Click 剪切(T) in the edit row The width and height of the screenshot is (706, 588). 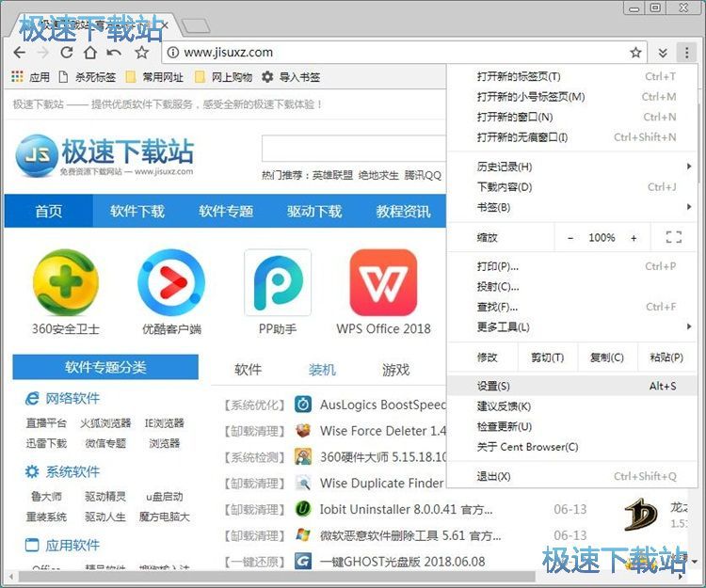point(548,358)
